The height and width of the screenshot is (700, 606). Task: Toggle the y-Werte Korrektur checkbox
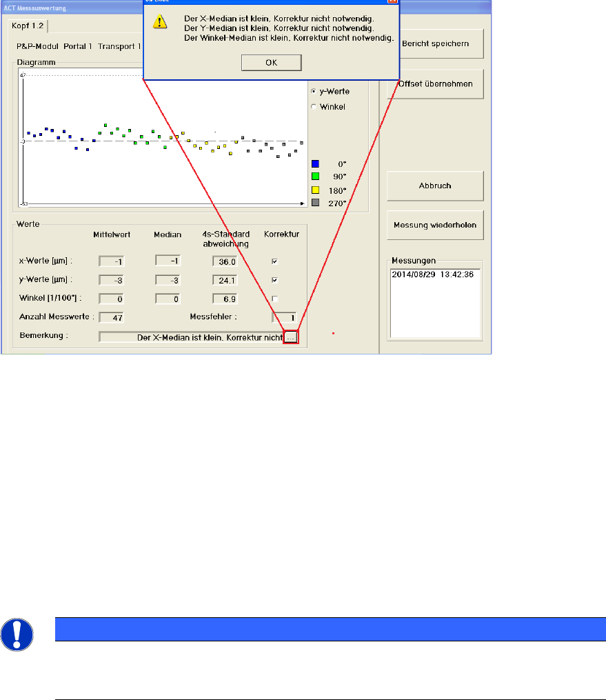tap(274, 281)
